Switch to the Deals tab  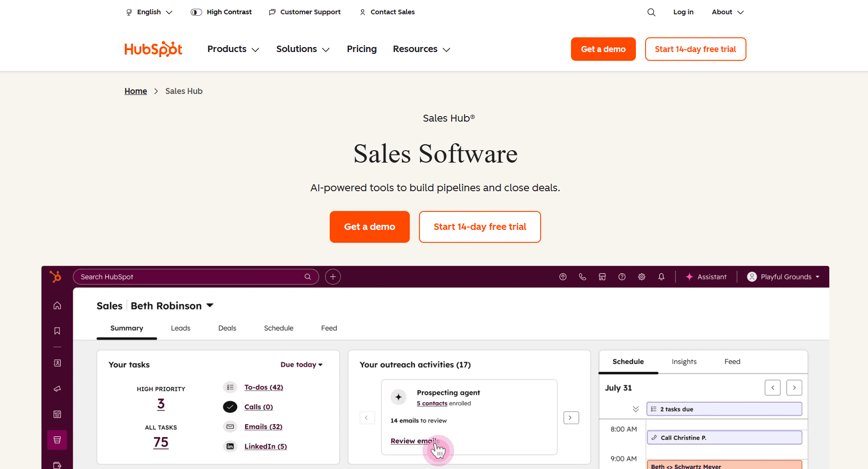227,328
